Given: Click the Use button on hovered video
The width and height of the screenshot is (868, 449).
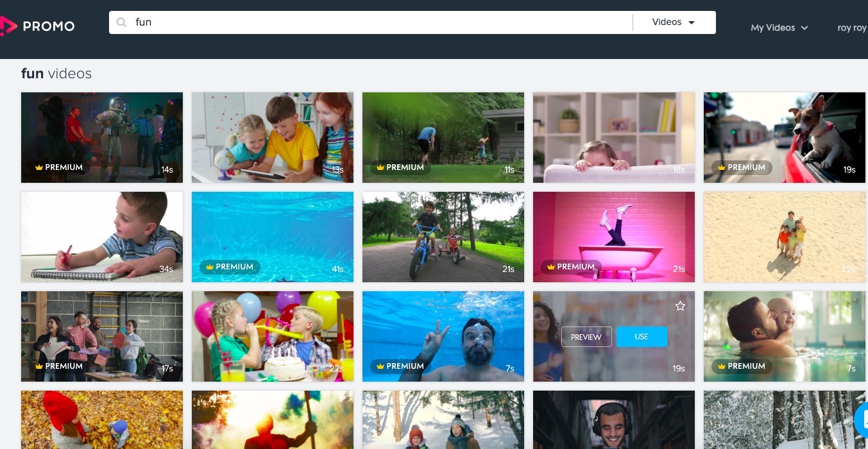Looking at the screenshot, I should 642,337.
